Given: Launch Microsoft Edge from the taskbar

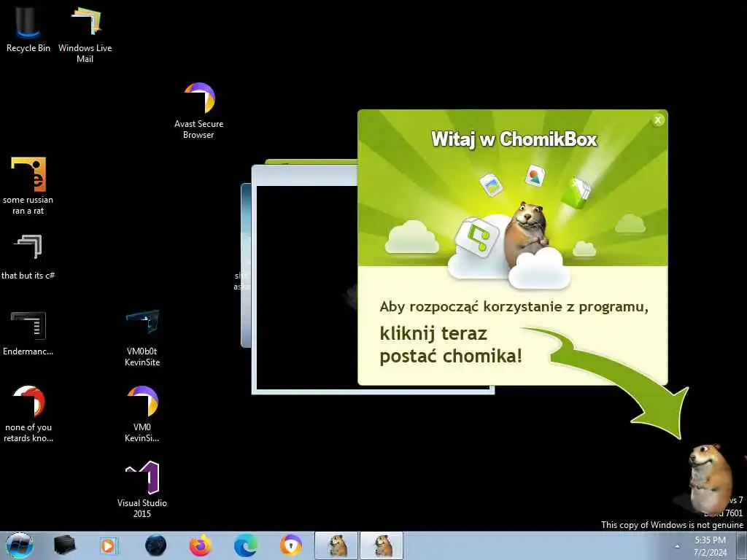Looking at the screenshot, I should [246, 545].
